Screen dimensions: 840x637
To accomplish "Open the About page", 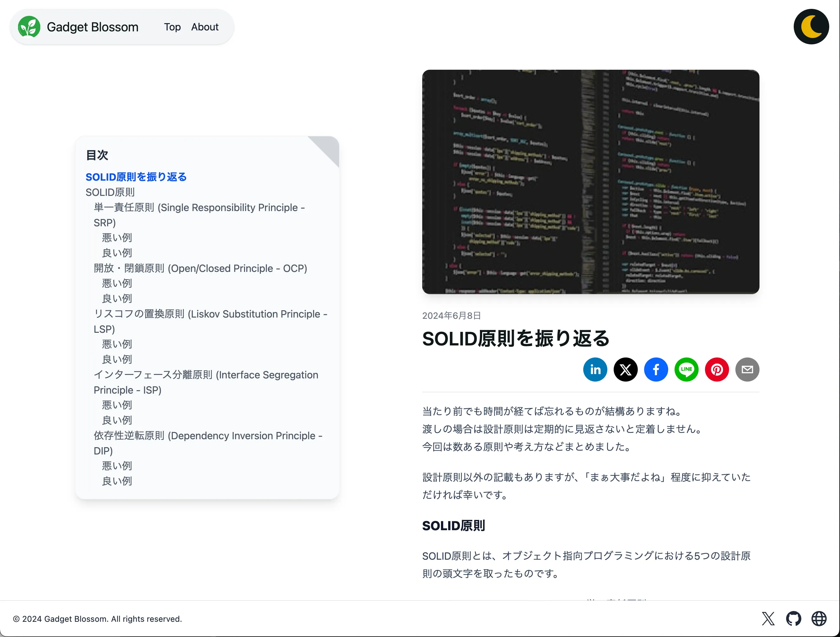I will (x=205, y=27).
